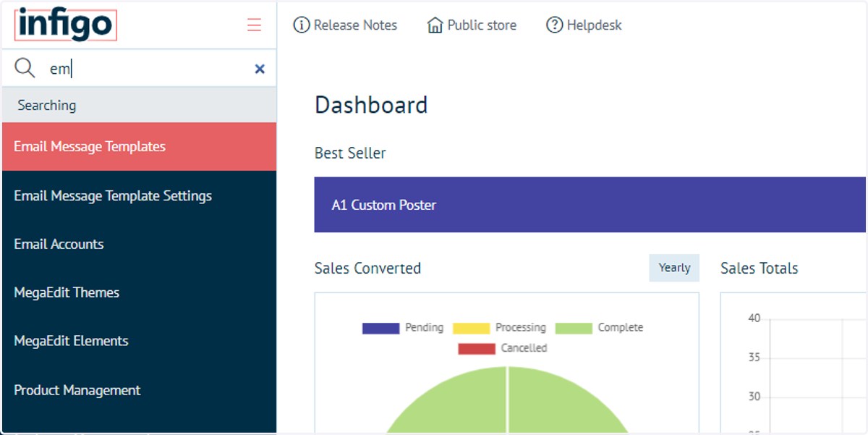Open the Helpdesk link

coord(594,25)
